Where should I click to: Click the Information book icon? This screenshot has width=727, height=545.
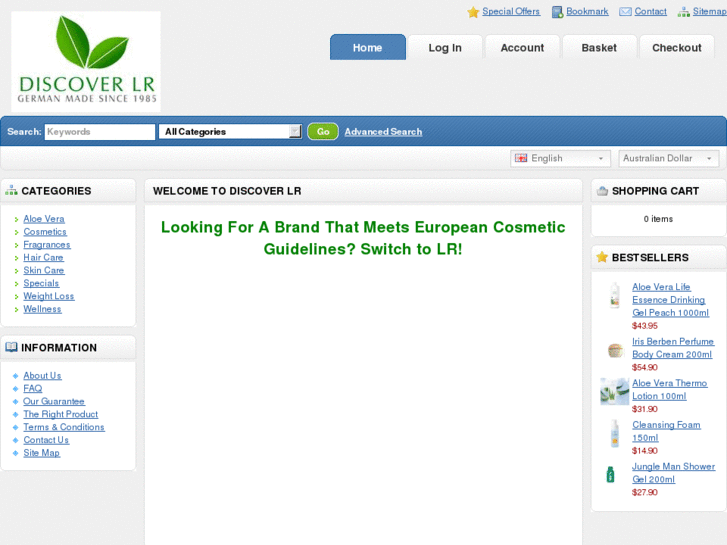click(11, 347)
